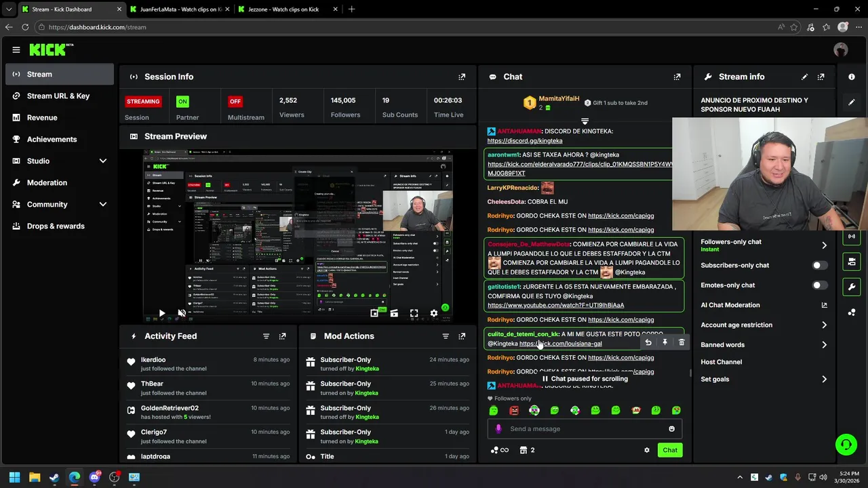Click the Chat paused for scrolling banner
The width and height of the screenshot is (868, 488).
pos(585,379)
